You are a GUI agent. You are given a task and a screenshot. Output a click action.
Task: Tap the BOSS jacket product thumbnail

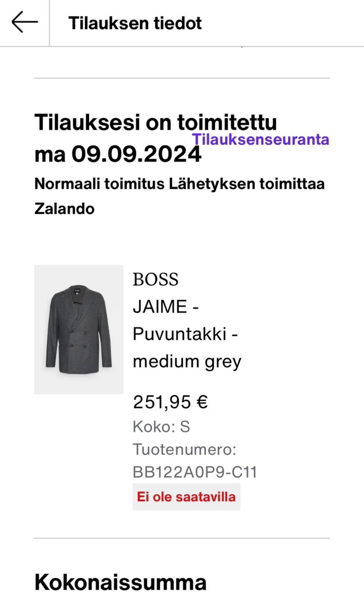point(79,329)
